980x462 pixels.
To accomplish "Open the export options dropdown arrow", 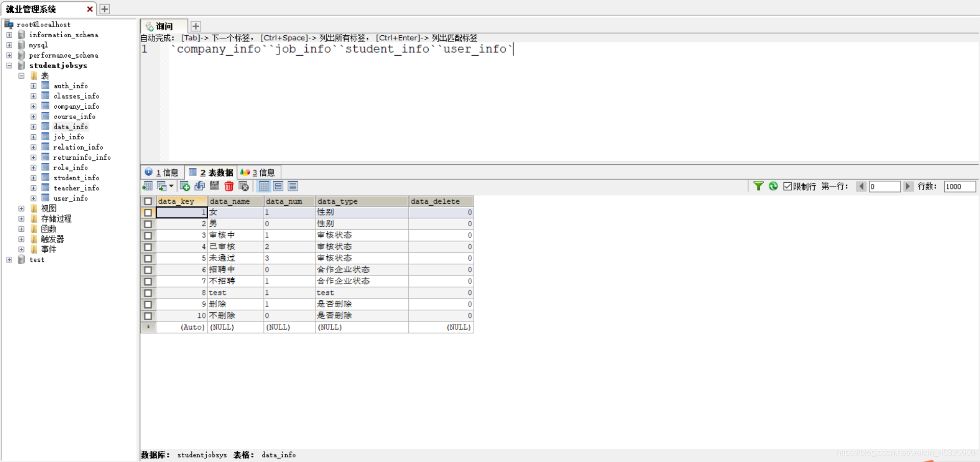I will 171,186.
